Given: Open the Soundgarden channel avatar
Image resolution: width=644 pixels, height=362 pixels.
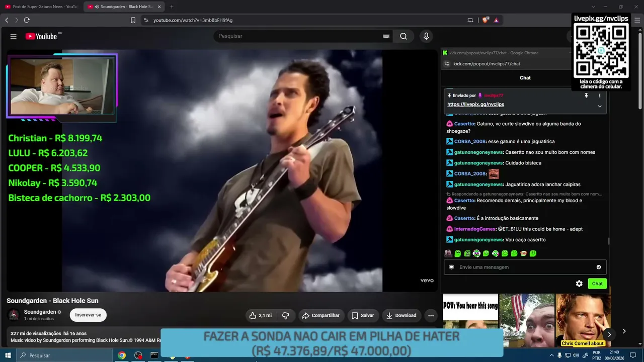Looking at the screenshot, I should 14,315.
